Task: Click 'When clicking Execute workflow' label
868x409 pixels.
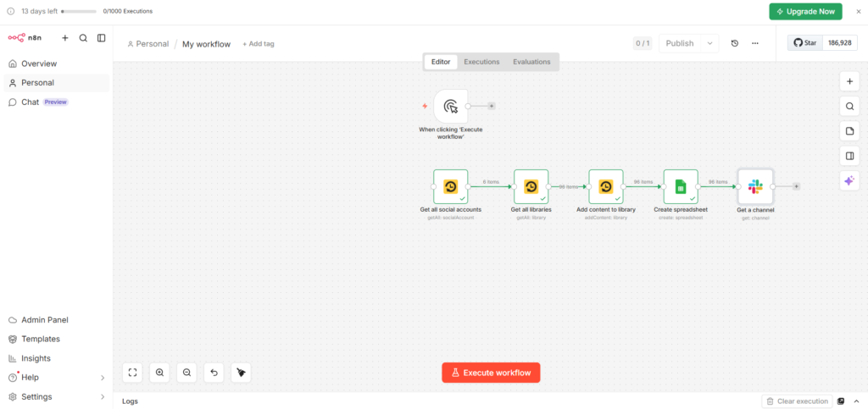Action: point(450,133)
